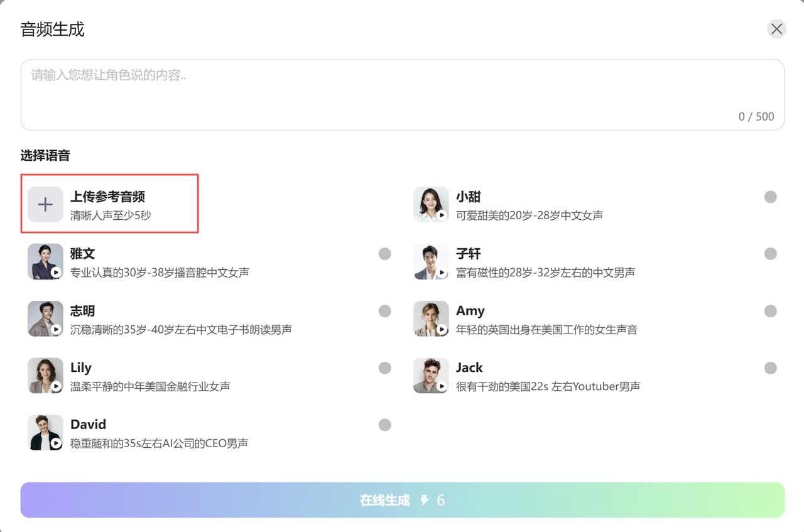The width and height of the screenshot is (804, 532).
Task: Select the David voice radio button
Action: tap(384, 425)
